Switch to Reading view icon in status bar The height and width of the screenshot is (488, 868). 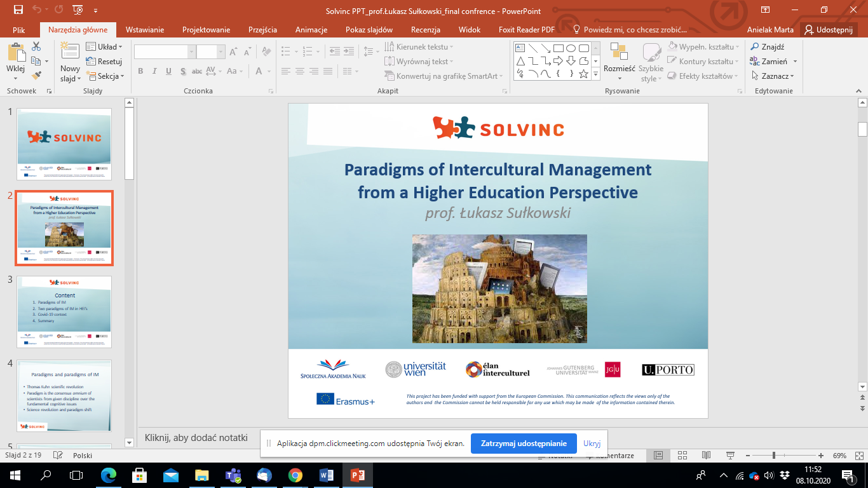pyautogui.click(x=706, y=456)
